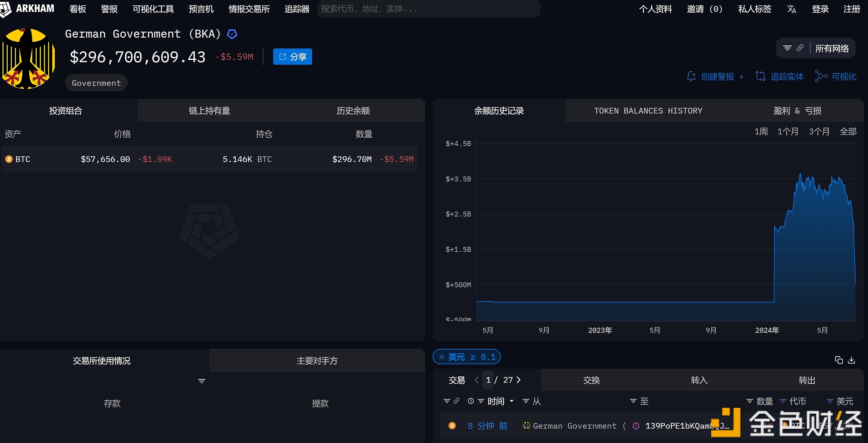This screenshot has height=443, width=868.
Task: Click the 存款 deposits label
Action: pos(112,403)
